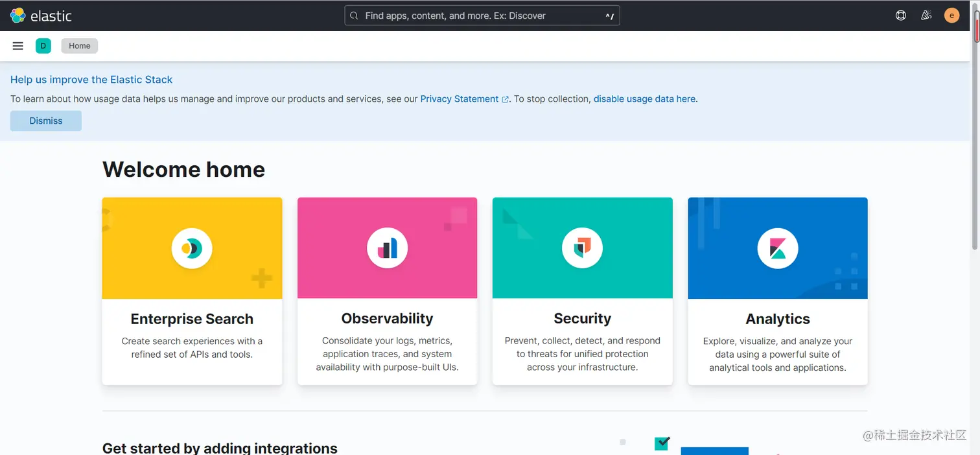The height and width of the screenshot is (455, 980).
Task: Click Help us improve the Elastic Stack heading
Action: coord(91,80)
